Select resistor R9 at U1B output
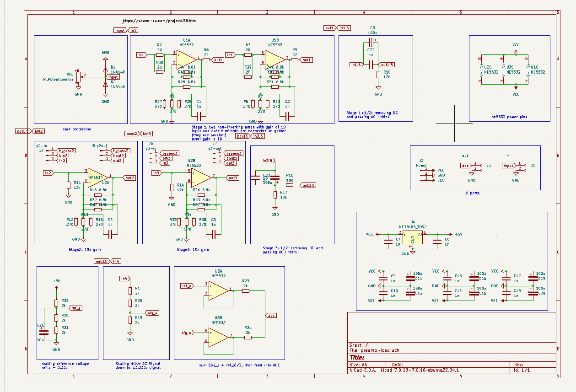Viewport: 576px width, 392px height. click(x=295, y=59)
